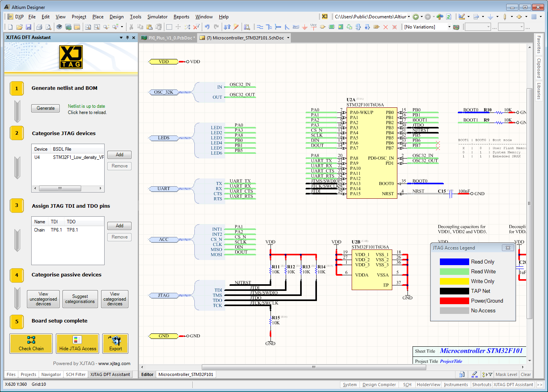Remove the selected JTAG chain
Viewport: 548px width, 392px height.
point(119,237)
